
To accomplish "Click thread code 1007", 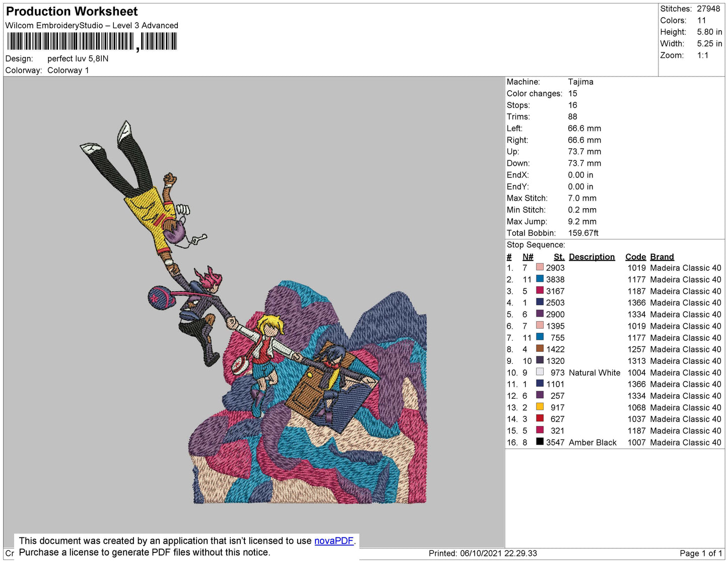I will [x=636, y=442].
